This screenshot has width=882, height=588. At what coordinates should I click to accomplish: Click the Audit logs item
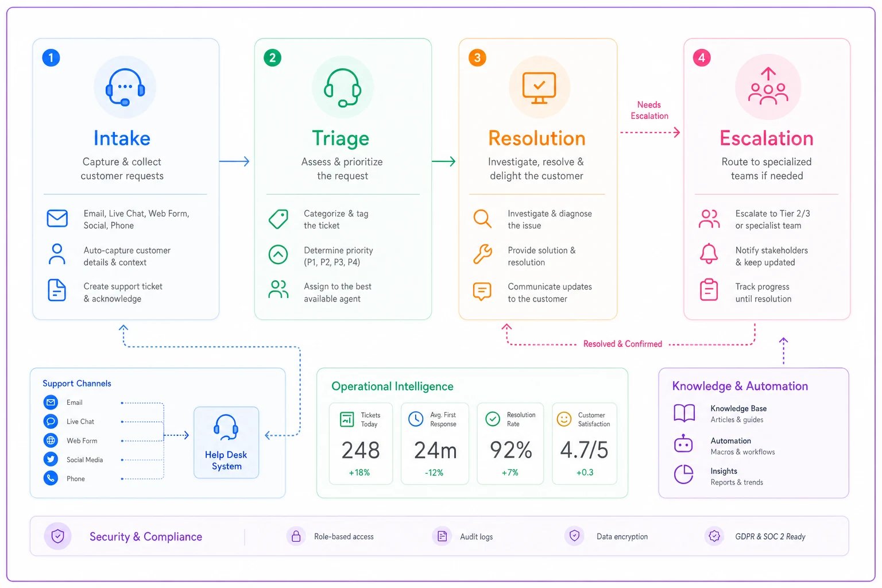pos(463,536)
